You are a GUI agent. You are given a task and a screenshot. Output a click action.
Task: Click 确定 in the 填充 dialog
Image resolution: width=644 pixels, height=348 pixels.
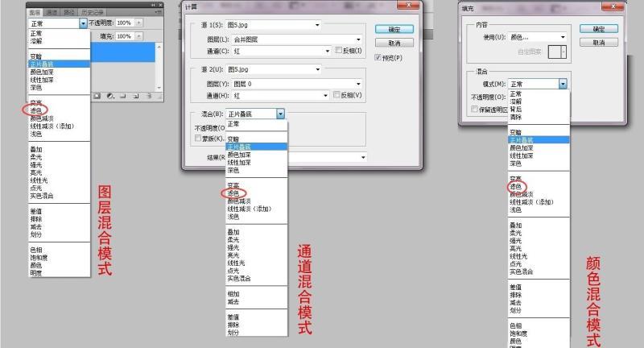pos(599,29)
